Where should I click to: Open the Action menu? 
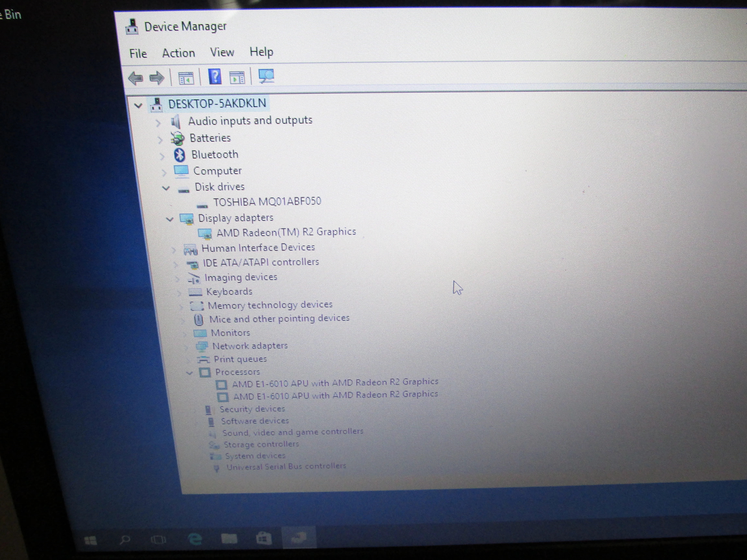coord(178,53)
